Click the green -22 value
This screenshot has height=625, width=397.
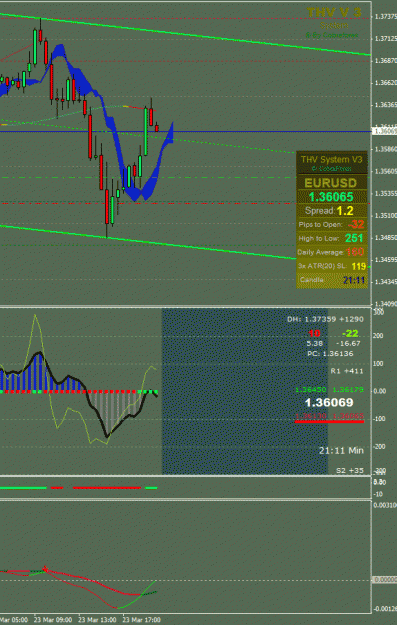[x=350, y=333]
